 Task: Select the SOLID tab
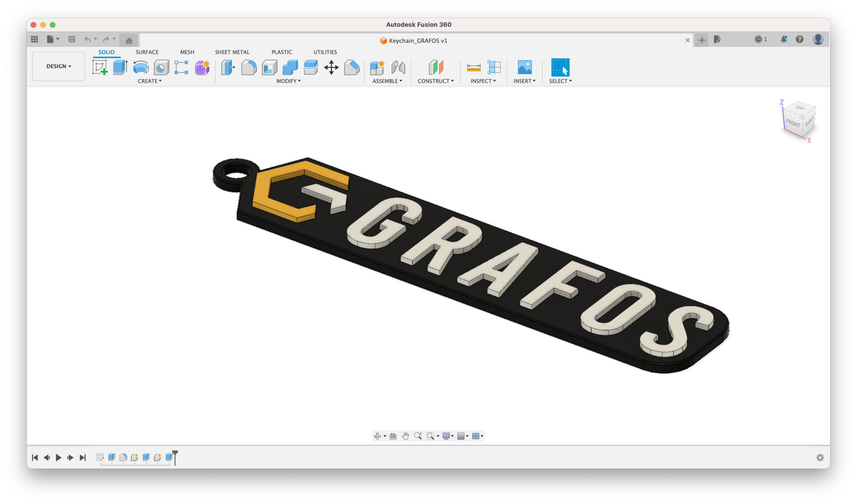(106, 52)
